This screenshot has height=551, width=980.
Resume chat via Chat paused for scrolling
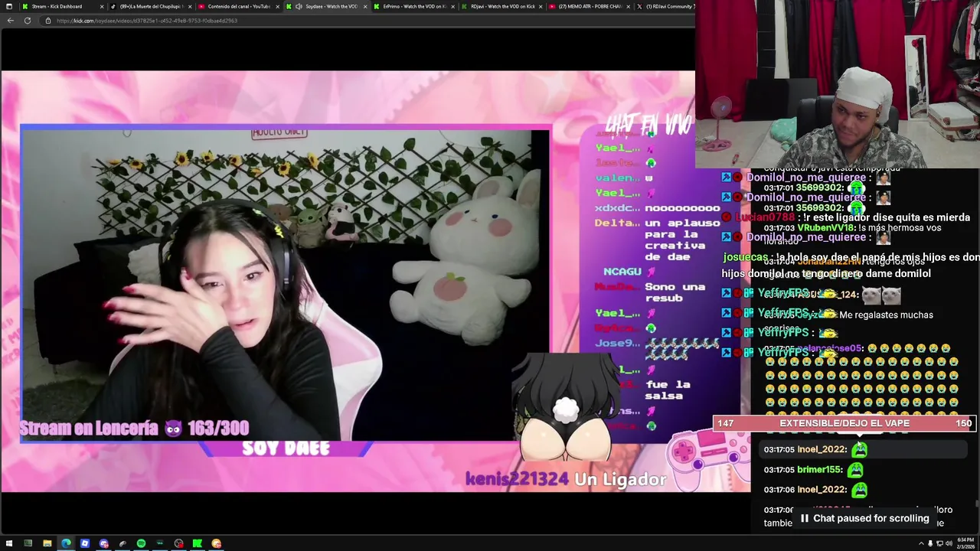click(864, 518)
